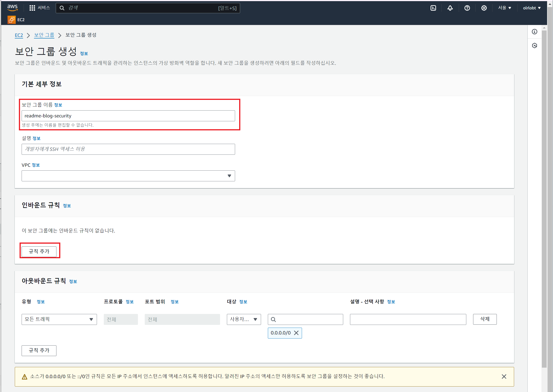Click the 보안 그룹 breadcrumb link
Image resolution: width=553 pixels, height=392 pixels.
[x=44, y=35]
